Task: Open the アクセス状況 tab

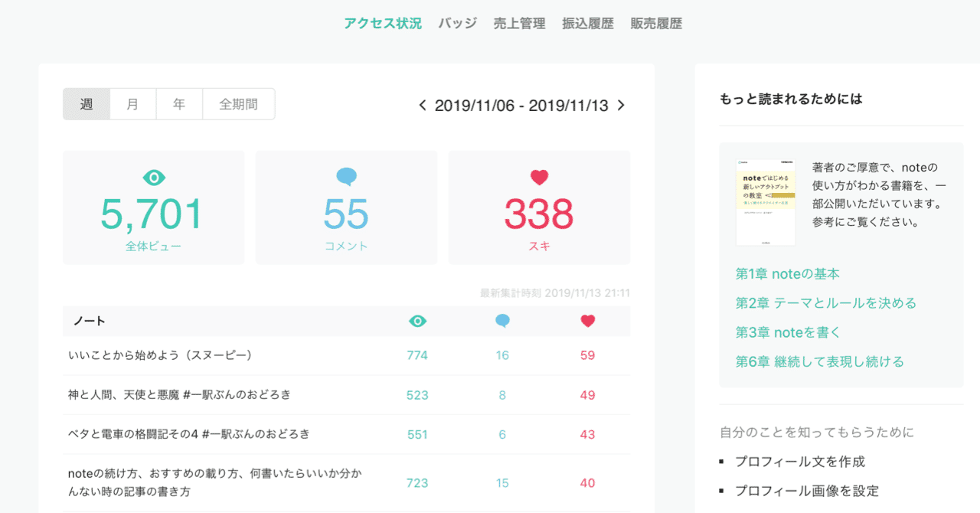Action: [383, 24]
